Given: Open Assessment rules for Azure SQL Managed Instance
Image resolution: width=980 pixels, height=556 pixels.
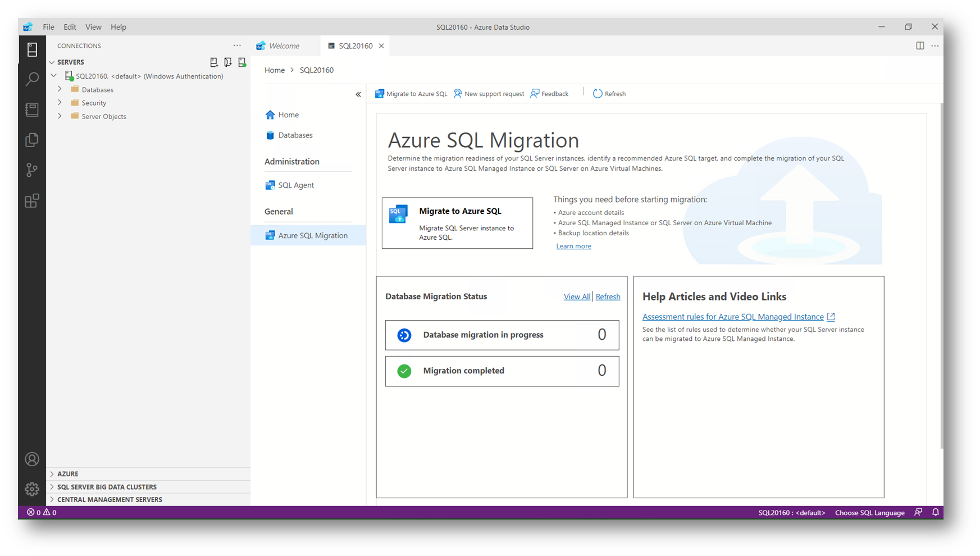Looking at the screenshot, I should coord(733,317).
